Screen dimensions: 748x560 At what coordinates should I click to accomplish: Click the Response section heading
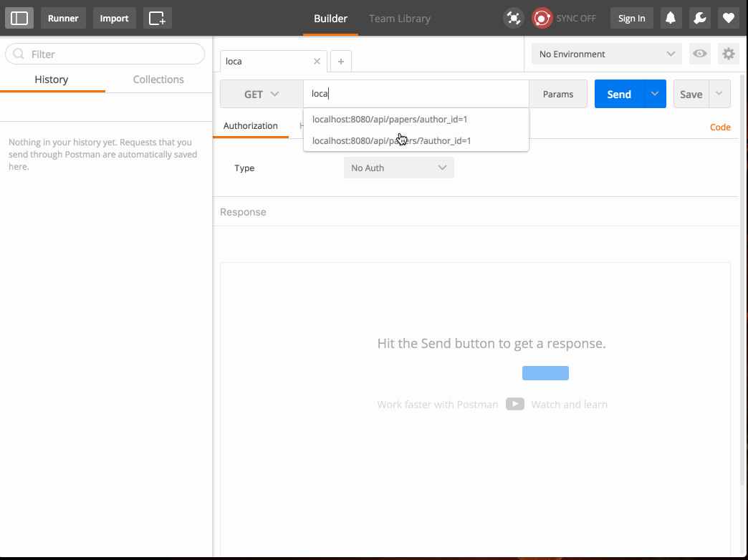pyautogui.click(x=243, y=212)
